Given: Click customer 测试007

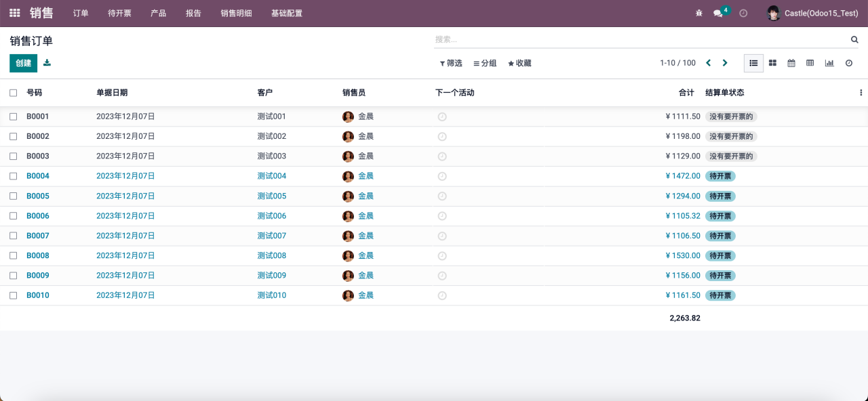Looking at the screenshot, I should 272,236.
